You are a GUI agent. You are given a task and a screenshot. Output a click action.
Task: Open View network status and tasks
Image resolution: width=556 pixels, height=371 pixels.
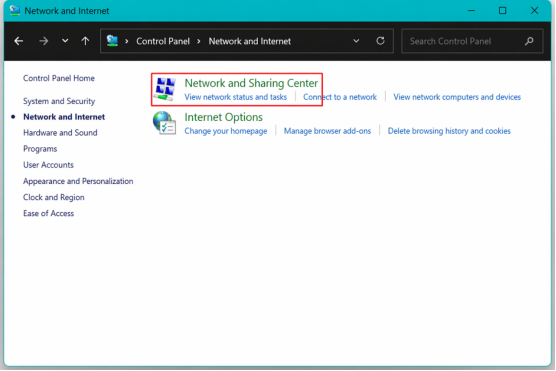tap(235, 97)
